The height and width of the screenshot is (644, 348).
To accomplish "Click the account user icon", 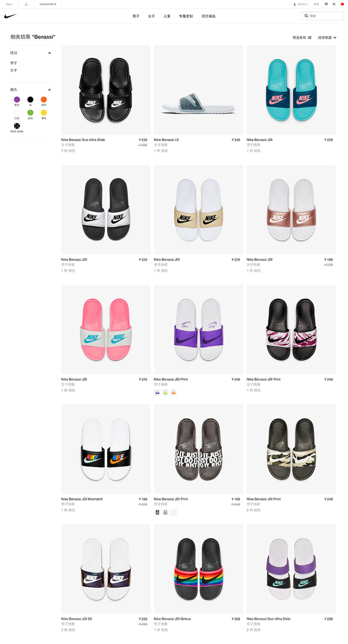I will click(294, 4).
